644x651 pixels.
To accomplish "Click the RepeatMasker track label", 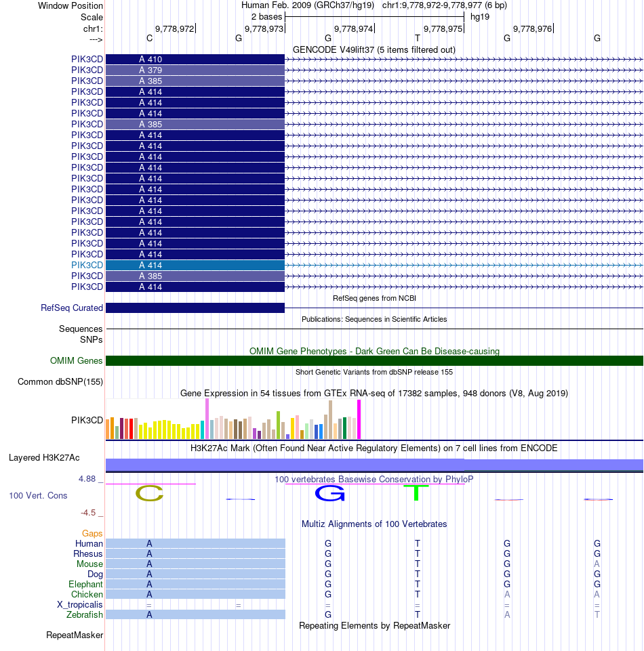I will coord(75,635).
